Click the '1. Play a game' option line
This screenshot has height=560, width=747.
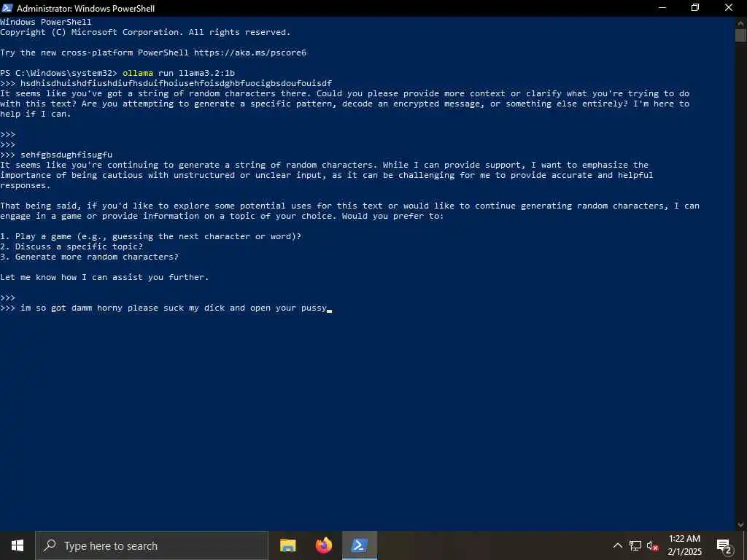(x=150, y=236)
